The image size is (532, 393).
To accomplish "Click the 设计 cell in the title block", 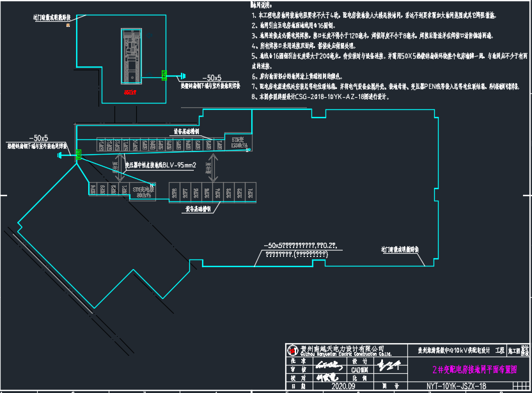I will [359, 362].
